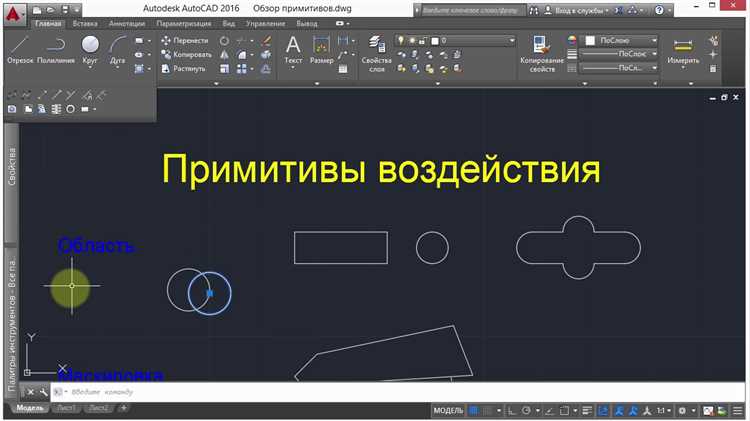Switch to the Аннотации ribbon tab
The width and height of the screenshot is (750, 421).
(127, 23)
